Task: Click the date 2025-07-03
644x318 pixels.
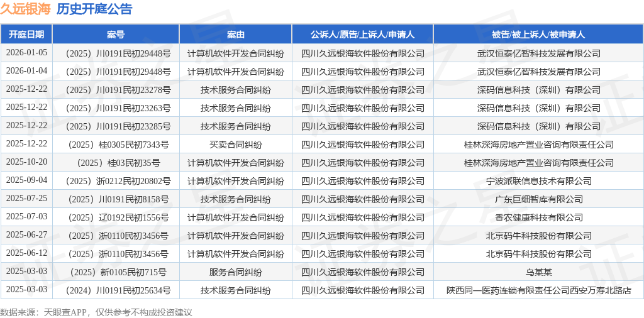Action: tap(26, 217)
